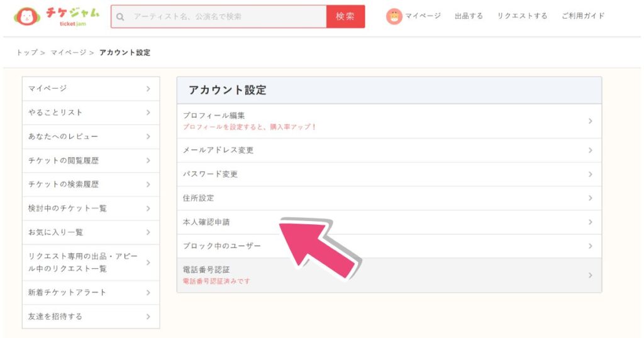Image resolution: width=644 pixels, height=338 pixels.
Task: Open 新着チケットアラート in the sidebar
Action: (91, 293)
